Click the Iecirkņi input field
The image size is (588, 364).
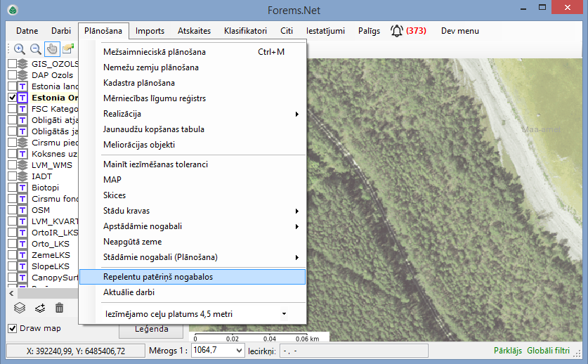[x=354, y=351]
